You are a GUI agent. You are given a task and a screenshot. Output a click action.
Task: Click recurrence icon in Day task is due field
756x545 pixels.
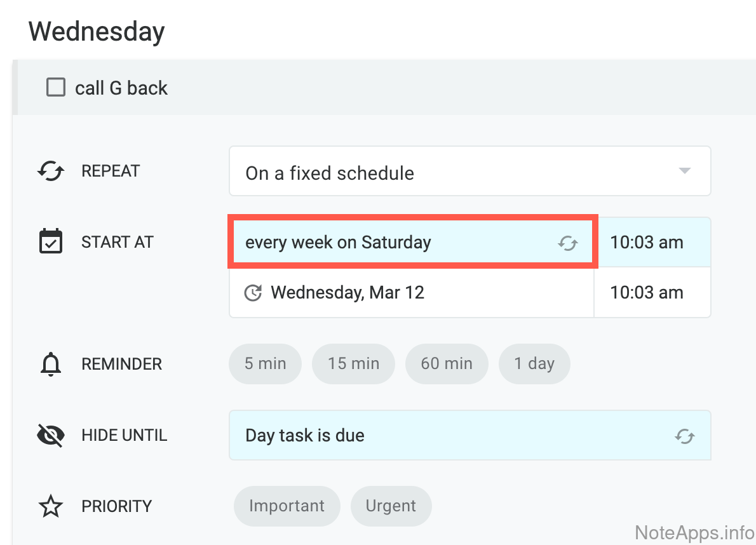[x=684, y=436]
